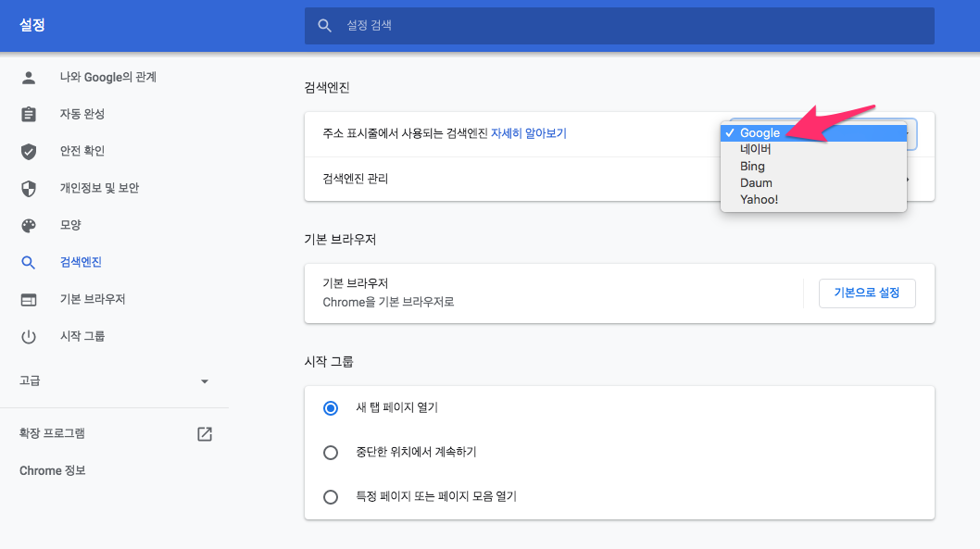Image resolution: width=980 pixels, height=549 pixels.
Task: Expand the 고급 section arrow
Action: [205, 381]
